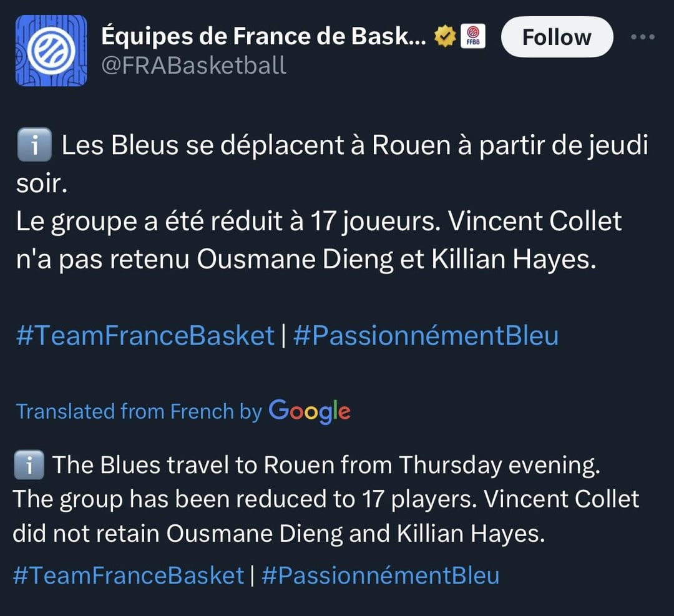The width and height of the screenshot is (674, 616).
Task: Open the Équipes de France de Bask... display name
Action: [x=264, y=37]
